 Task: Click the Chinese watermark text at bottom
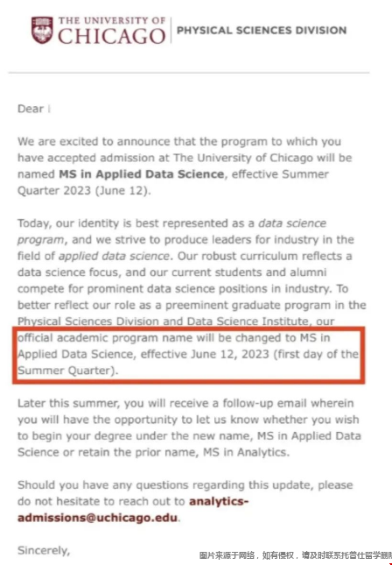[x=295, y=555]
